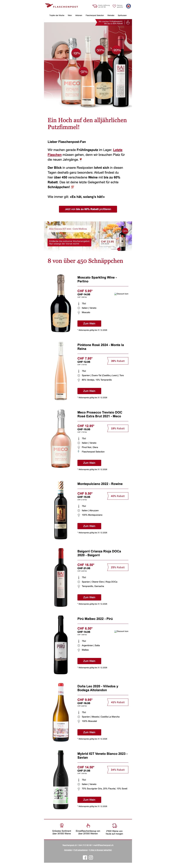Select Weinabo in the top navigation
The width and height of the screenshot is (176, 868).
click(x=111, y=15)
